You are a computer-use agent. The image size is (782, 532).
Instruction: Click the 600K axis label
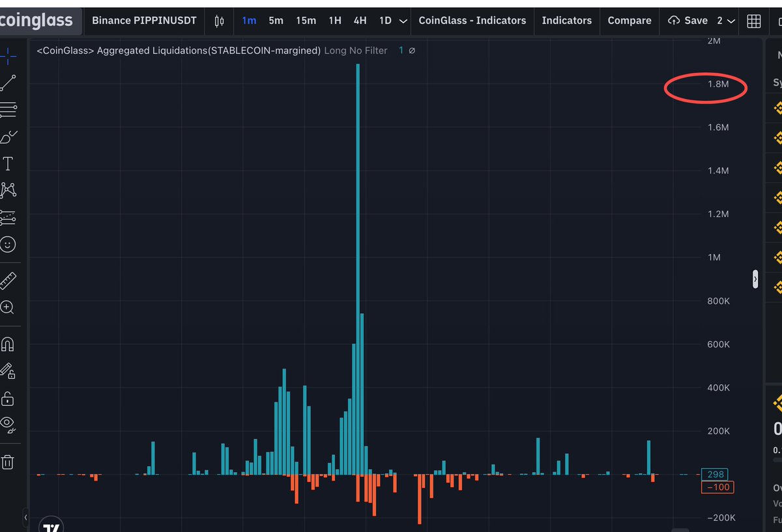point(718,344)
